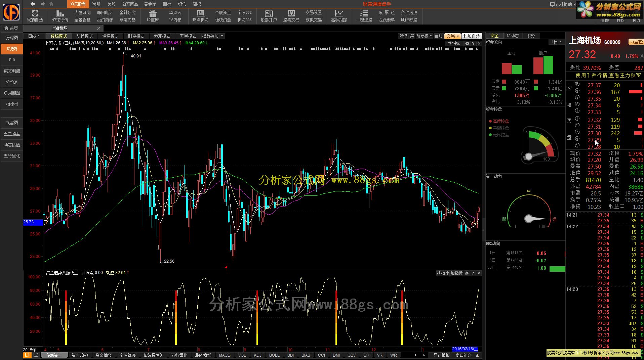Screen dimensions: 644x360
Task: Open 股票开户 account opening icon
Action: tap(269, 16)
